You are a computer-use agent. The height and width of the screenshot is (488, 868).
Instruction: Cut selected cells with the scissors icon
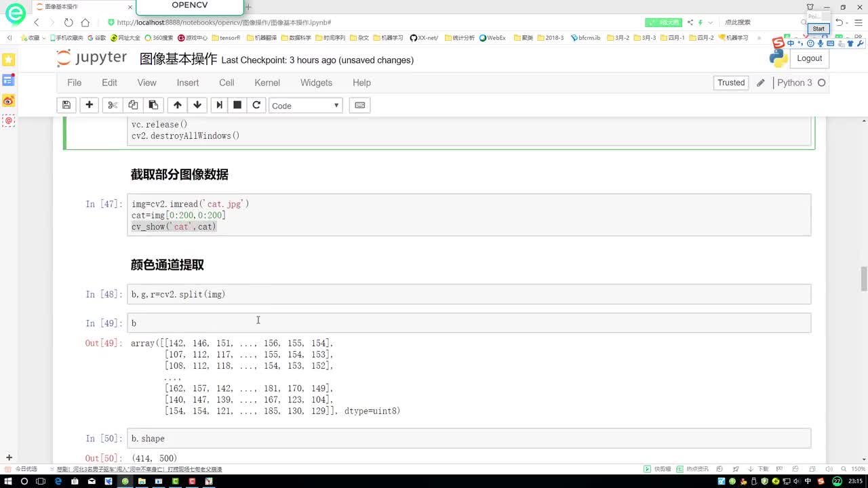(x=113, y=105)
